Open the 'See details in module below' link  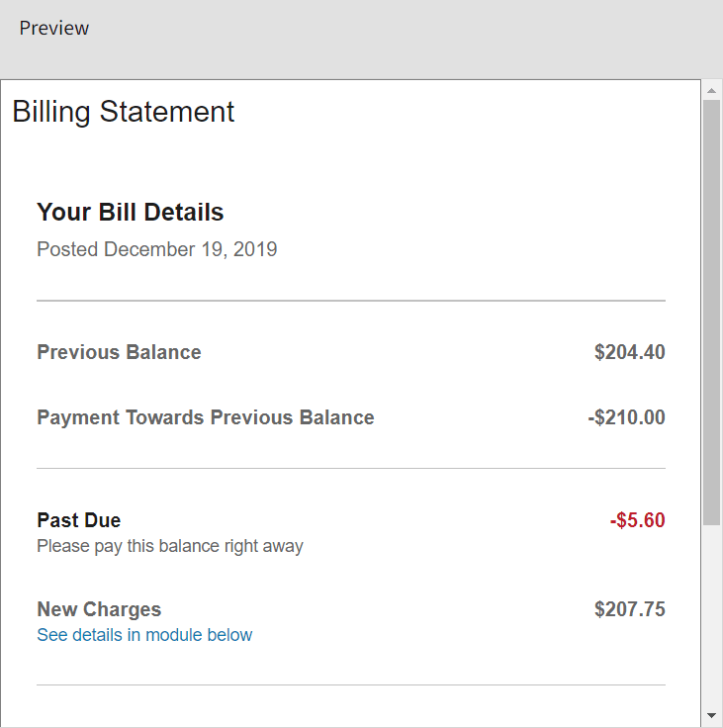coord(144,635)
